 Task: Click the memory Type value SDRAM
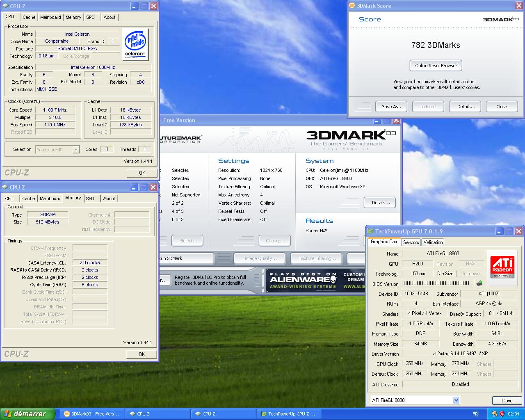(48, 215)
